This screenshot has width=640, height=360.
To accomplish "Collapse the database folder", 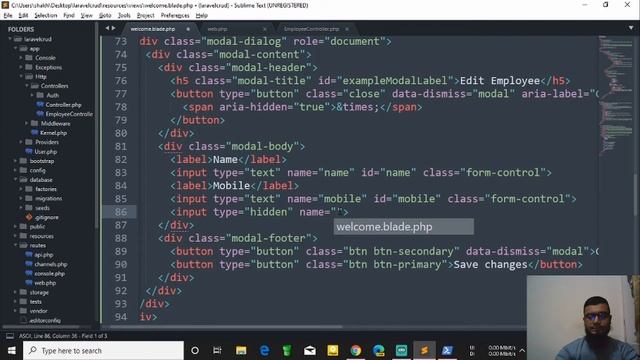I will pyautogui.click(x=16, y=180).
